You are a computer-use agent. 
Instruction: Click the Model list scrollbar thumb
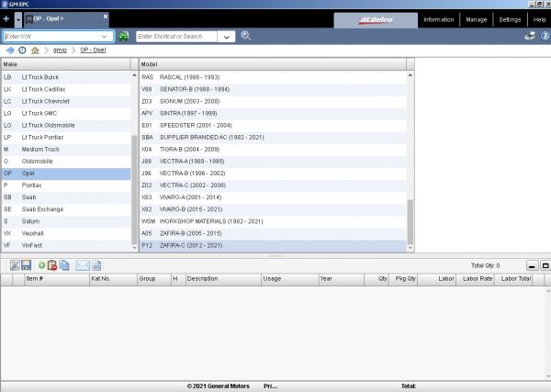(x=410, y=221)
